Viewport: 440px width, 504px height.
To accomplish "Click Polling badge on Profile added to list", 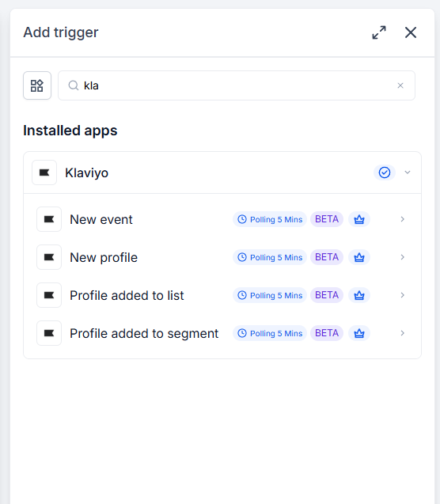I will pos(270,295).
